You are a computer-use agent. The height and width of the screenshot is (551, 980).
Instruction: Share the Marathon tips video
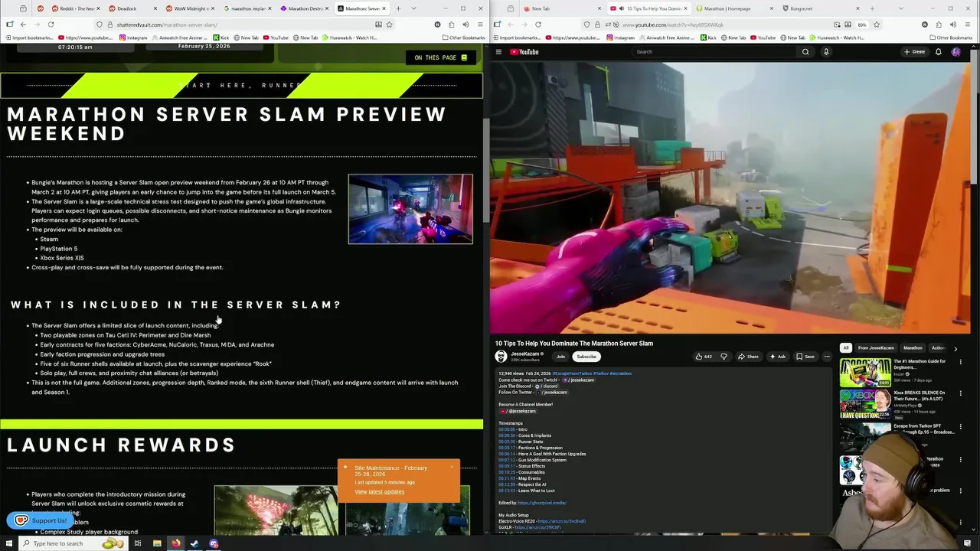pyautogui.click(x=749, y=357)
